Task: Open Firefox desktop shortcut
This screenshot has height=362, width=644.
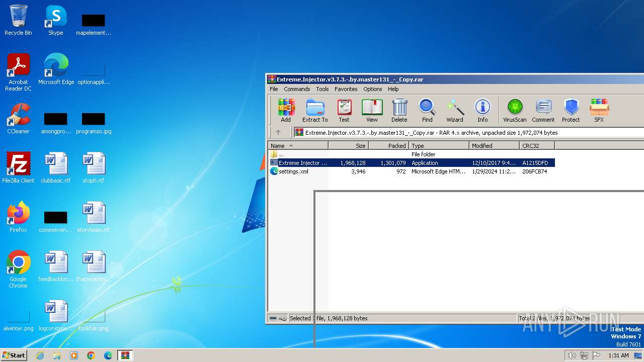Action: [18, 217]
